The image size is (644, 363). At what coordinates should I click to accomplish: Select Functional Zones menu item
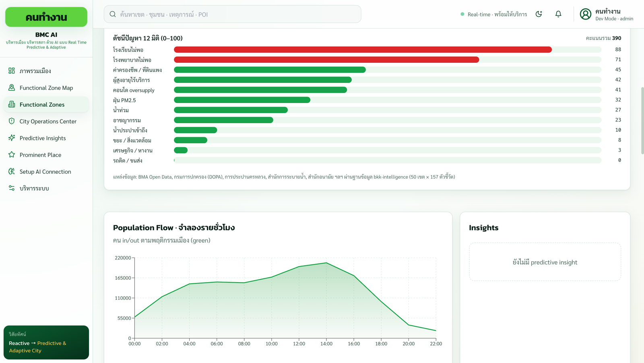coord(46,105)
